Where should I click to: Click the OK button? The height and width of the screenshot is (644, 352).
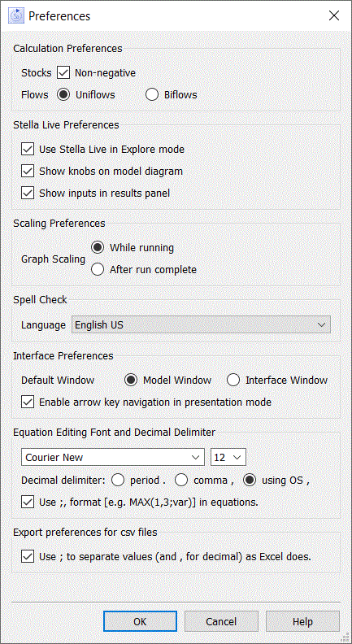140,622
